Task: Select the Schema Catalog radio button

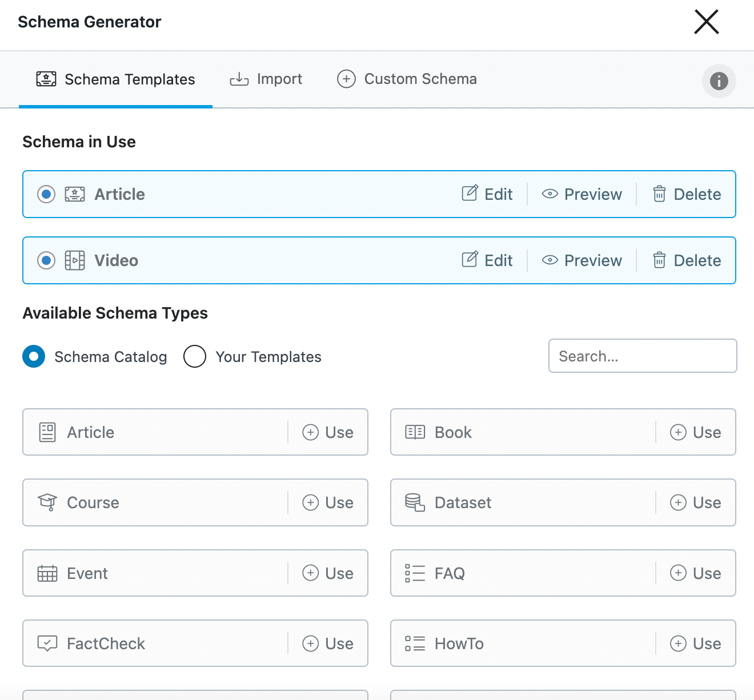Action: pyautogui.click(x=34, y=356)
